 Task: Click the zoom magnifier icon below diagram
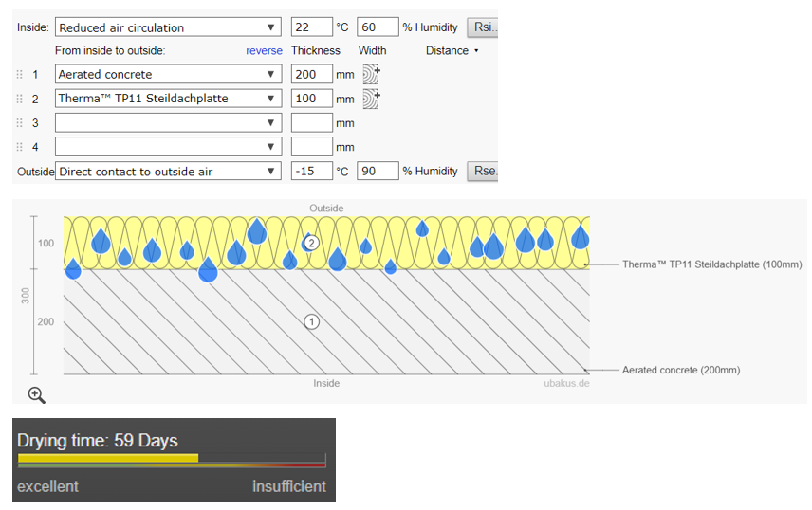(x=36, y=394)
